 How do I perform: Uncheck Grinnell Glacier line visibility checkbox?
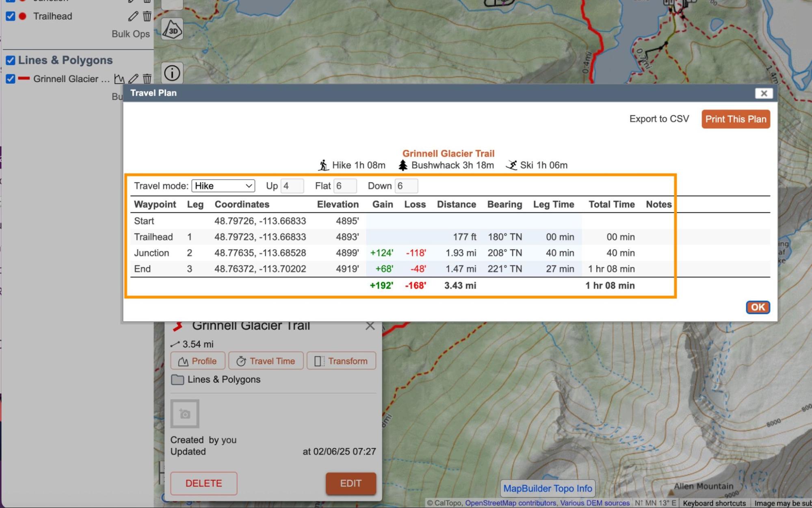point(11,79)
